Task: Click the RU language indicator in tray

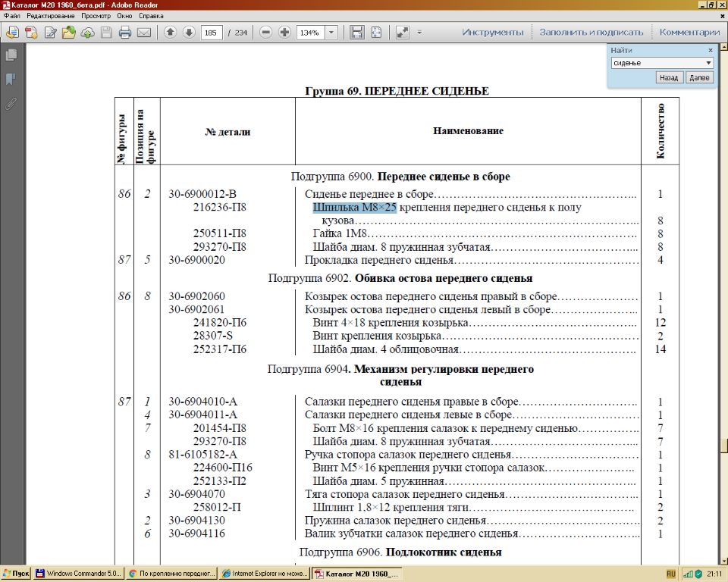Action: point(671,574)
